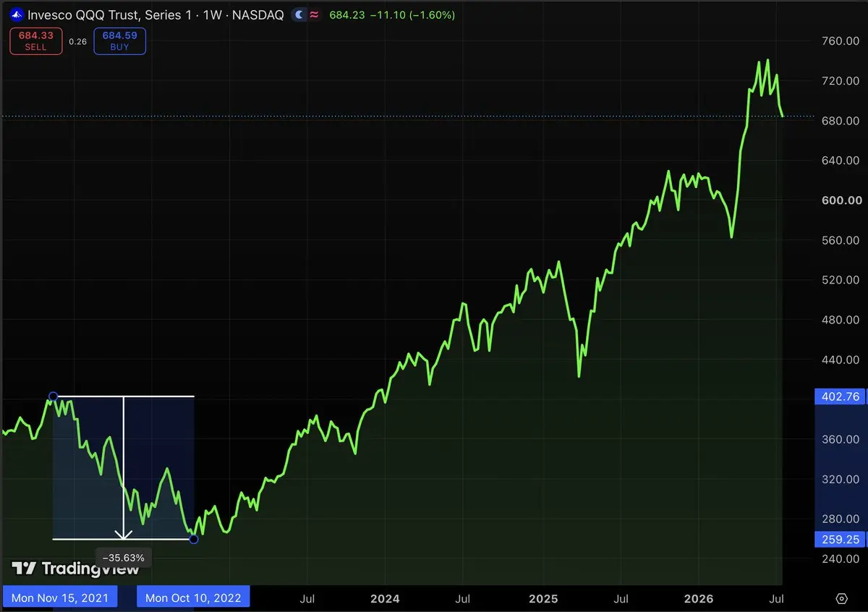This screenshot has height=612, width=868.
Task: Click the 2025 label on time axis
Action: tap(543, 599)
